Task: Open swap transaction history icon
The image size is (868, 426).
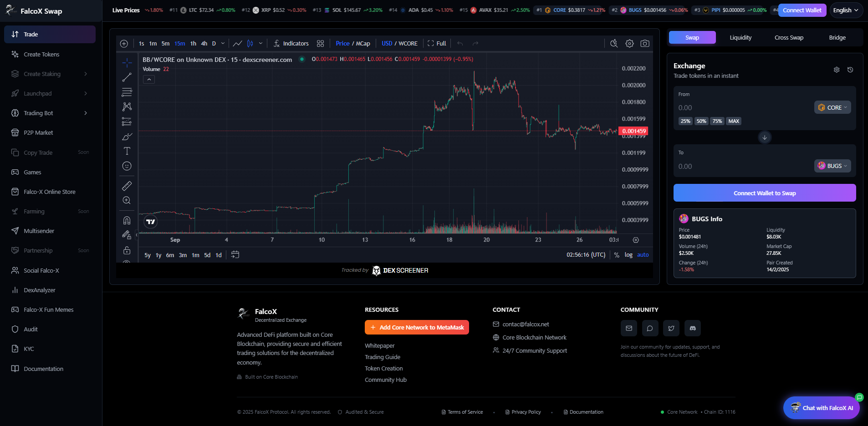Action: click(850, 70)
